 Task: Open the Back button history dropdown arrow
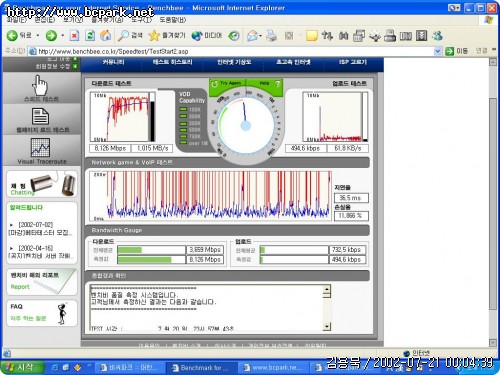[x=38, y=35]
